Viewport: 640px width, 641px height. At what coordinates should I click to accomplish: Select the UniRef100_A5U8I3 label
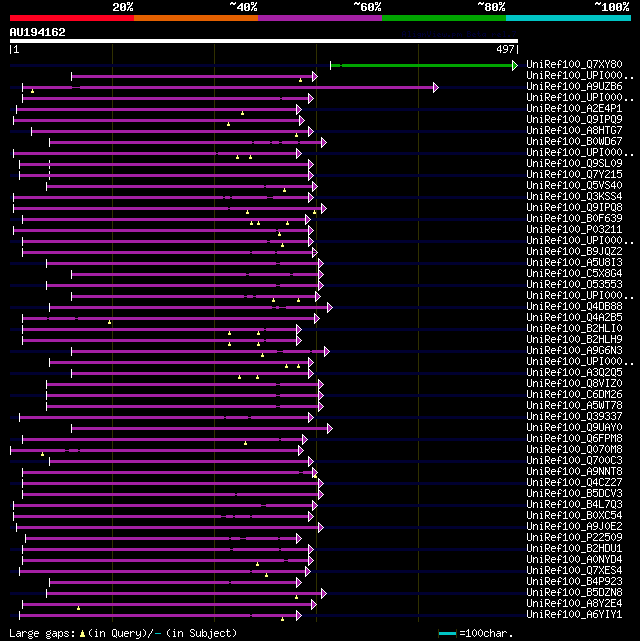pyautogui.click(x=574, y=262)
